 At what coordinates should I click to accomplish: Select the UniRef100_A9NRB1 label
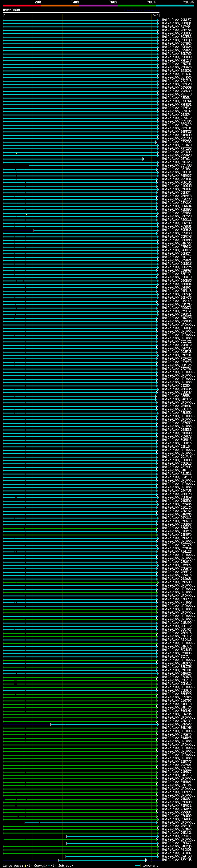point(176,104)
